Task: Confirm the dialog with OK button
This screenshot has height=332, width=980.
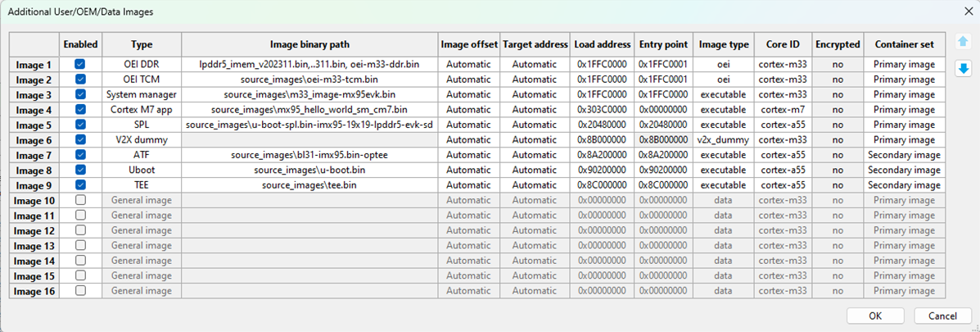Action: pyautogui.click(x=875, y=316)
